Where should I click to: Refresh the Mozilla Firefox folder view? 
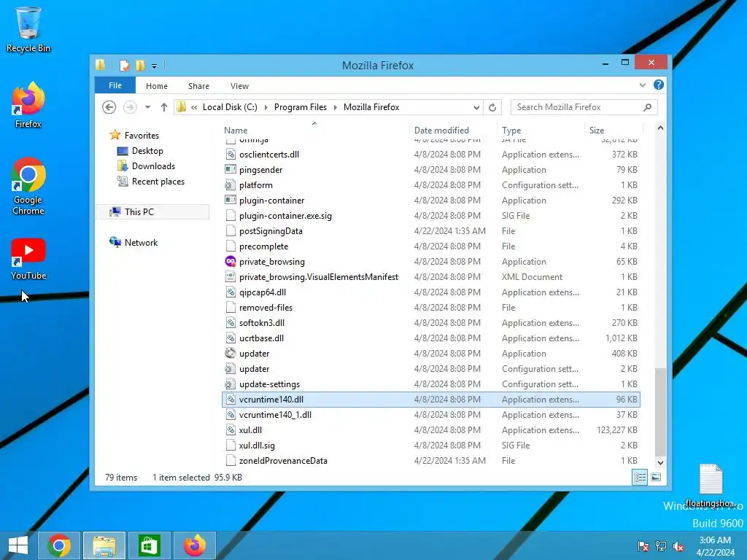pyautogui.click(x=492, y=107)
